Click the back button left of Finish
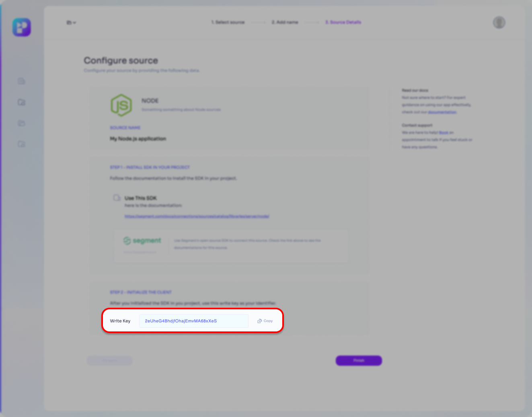The height and width of the screenshot is (417, 532). [109, 361]
